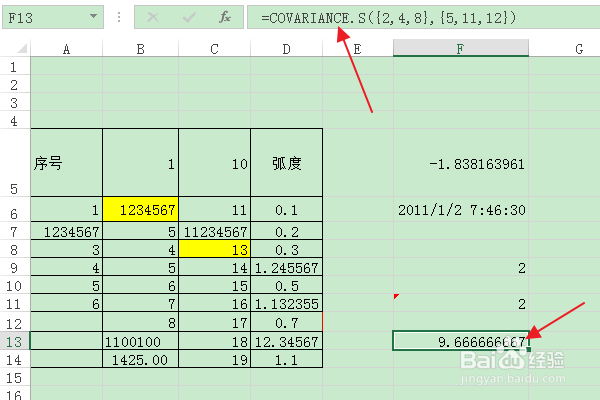Click the cell containing 12.34567
Screen dimensions: 600x400
click(287, 341)
